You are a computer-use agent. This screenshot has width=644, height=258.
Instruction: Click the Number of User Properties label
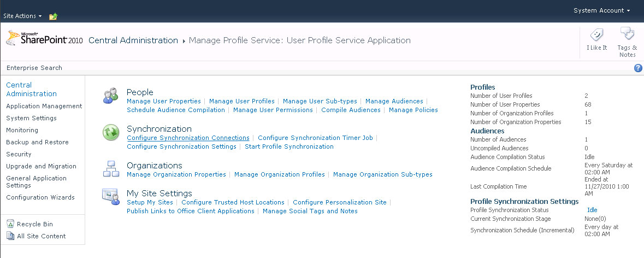[505, 104]
